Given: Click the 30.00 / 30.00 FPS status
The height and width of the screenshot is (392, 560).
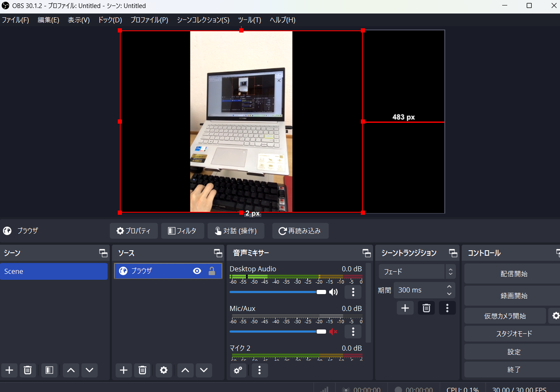Looking at the screenshot, I should point(519,389).
